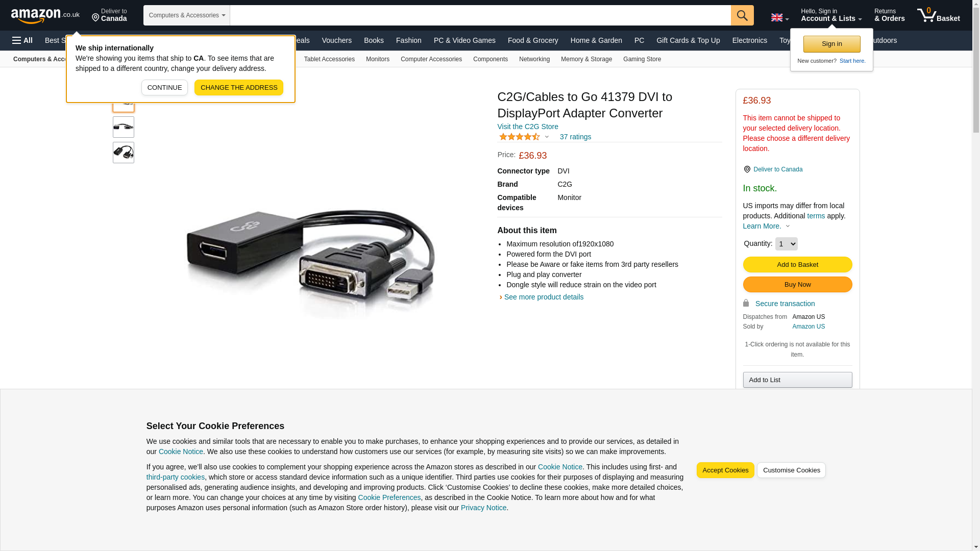This screenshot has width=980, height=551.
Task: Click the search magnifier button
Action: click(742, 15)
